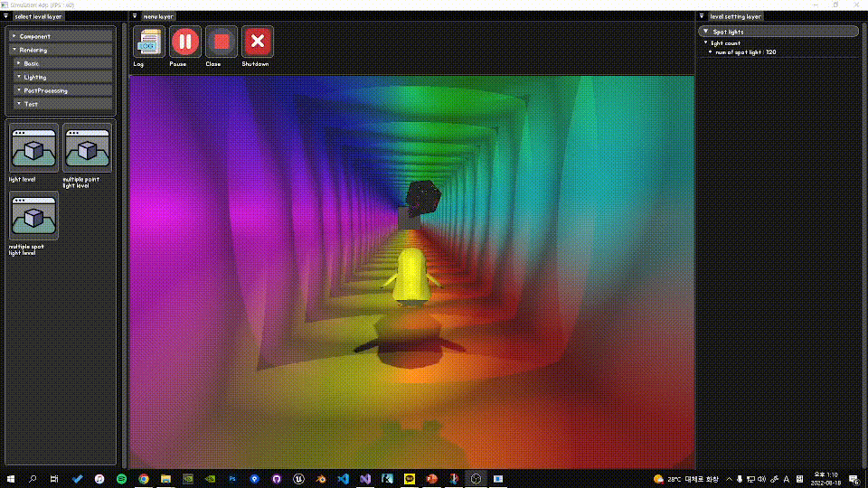
Task: Open Google Chrome from the taskbar
Action: tap(144, 479)
